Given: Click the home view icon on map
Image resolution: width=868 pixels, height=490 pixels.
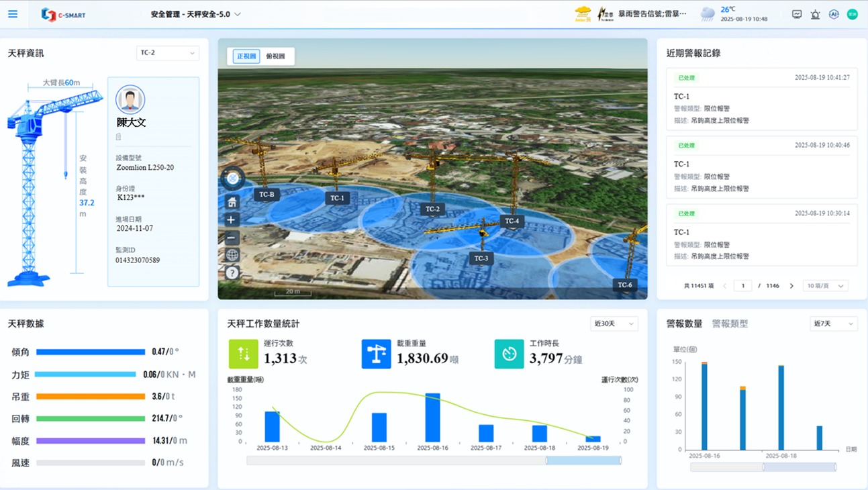Looking at the screenshot, I should tap(232, 202).
